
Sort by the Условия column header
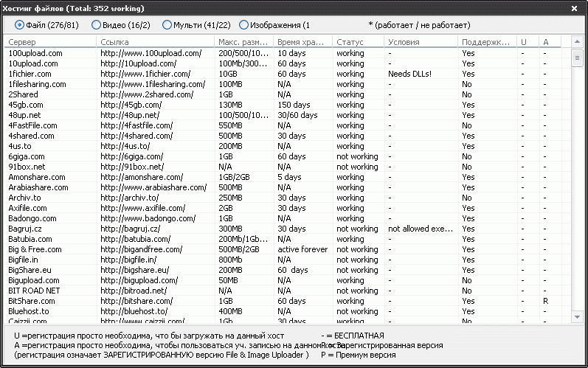click(421, 42)
